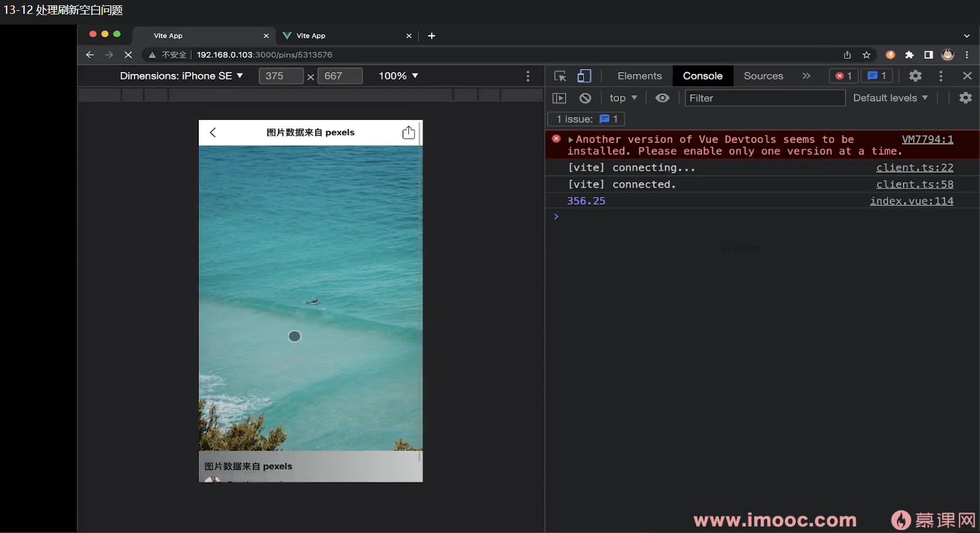Click the console Filter input field
This screenshot has height=533, width=980.
[x=764, y=98]
